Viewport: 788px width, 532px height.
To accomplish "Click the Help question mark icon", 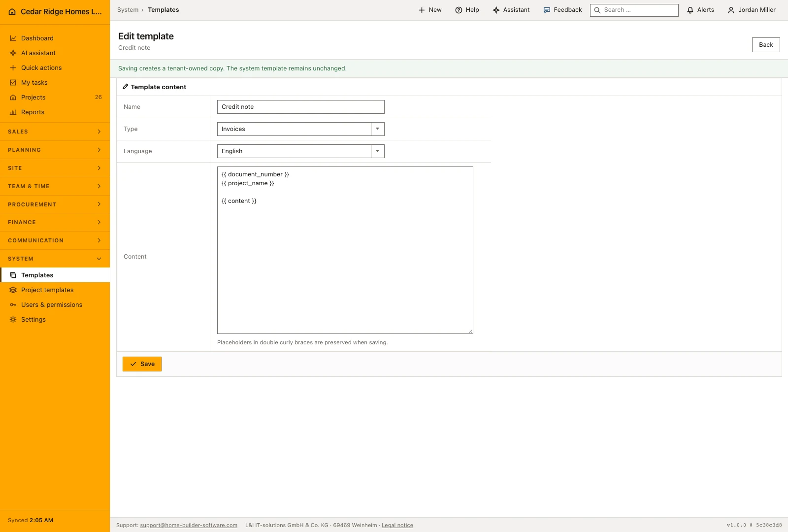I will (x=459, y=10).
